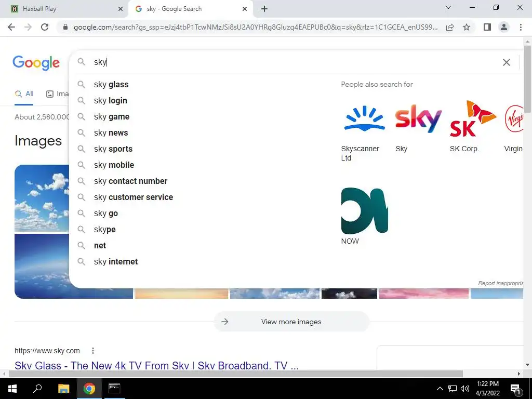
Task: Switch to the Images results tab
Action: (57, 94)
